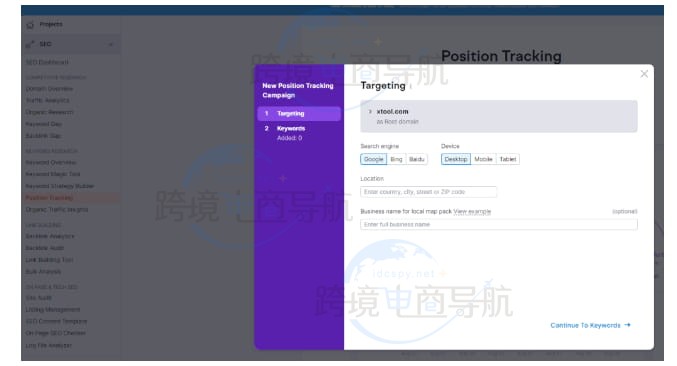The image size is (677, 366).
Task: Open Backlink Gap in sidebar
Action: point(43,136)
